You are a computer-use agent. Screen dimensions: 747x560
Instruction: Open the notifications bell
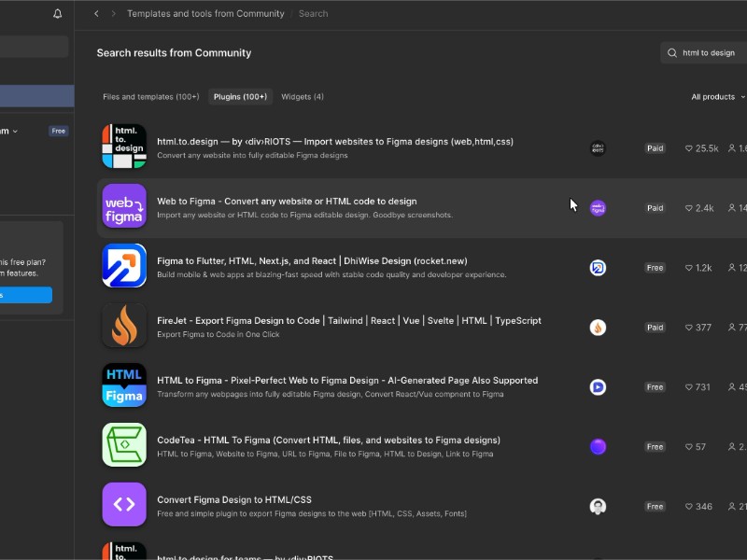(x=58, y=14)
